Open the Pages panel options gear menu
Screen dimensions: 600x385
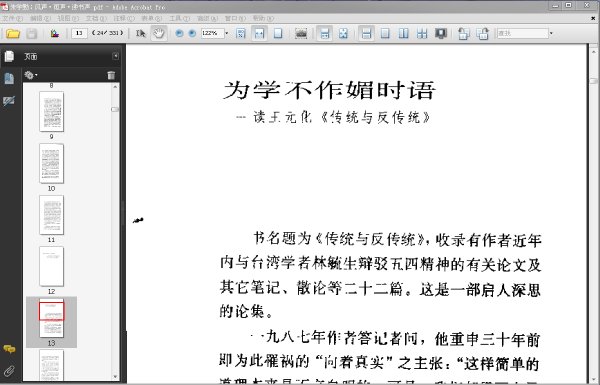tap(31, 75)
